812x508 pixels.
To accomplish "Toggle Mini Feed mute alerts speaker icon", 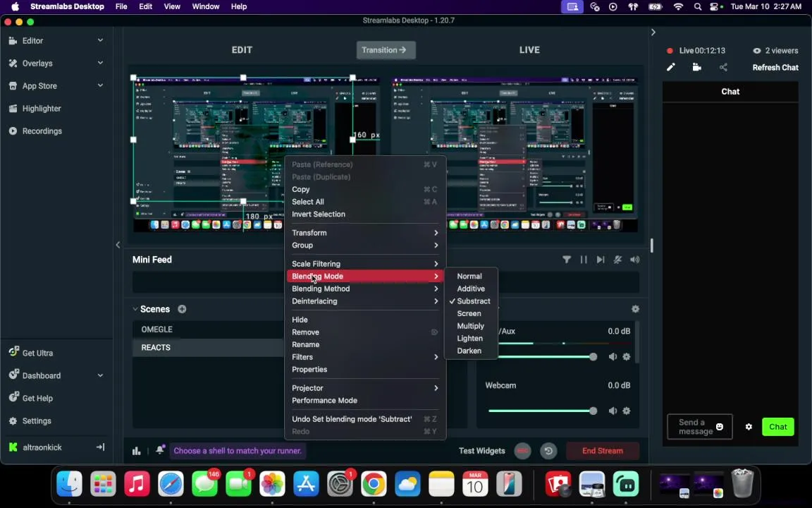I will click(635, 260).
